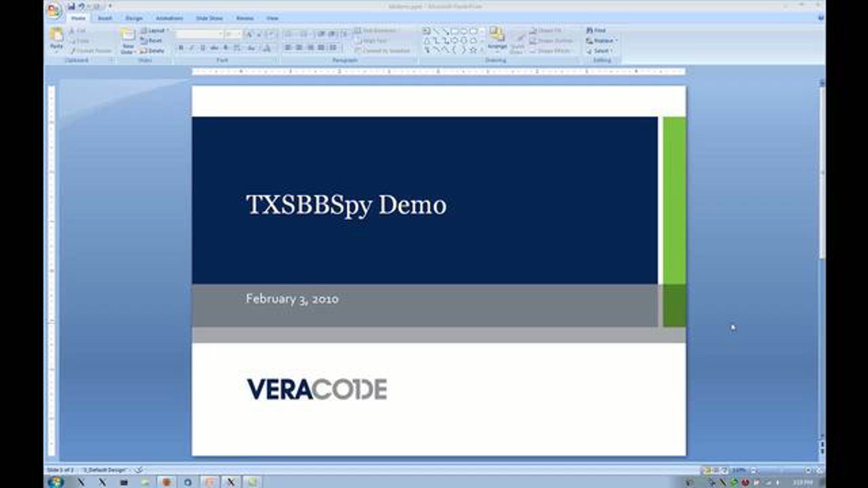Screen dimensions: 868x488
Task: Open Shape Effects options
Action: click(x=550, y=51)
